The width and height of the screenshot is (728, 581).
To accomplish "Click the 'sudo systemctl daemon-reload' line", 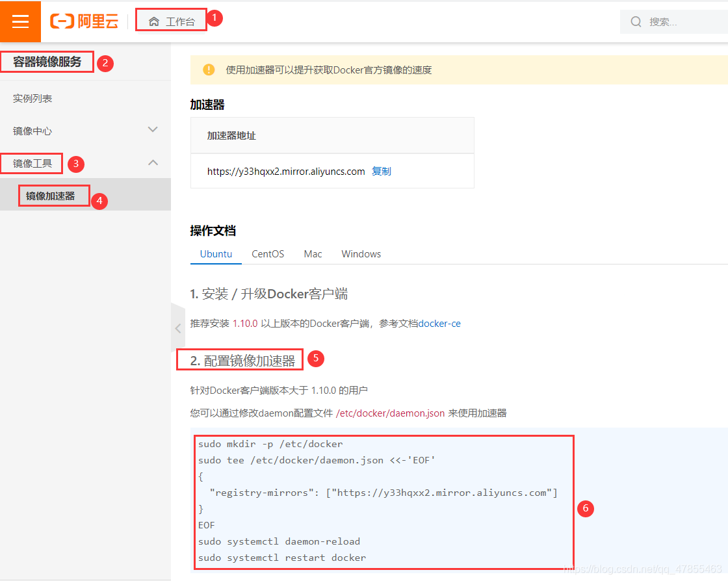I will click(279, 541).
